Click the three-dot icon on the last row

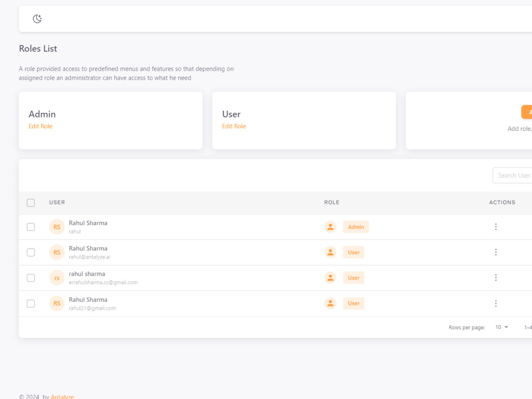coord(496,303)
